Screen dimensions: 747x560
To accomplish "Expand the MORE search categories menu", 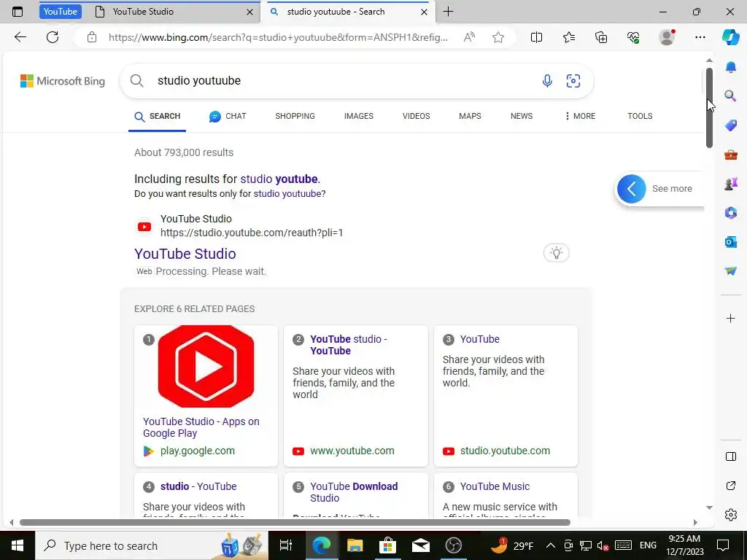I will point(580,116).
